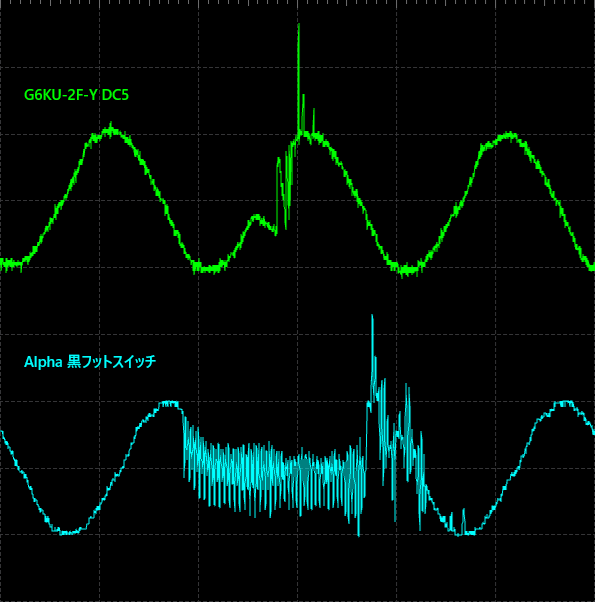
Task: Click the cyan trough with two small spikes
Action: [x=459, y=524]
